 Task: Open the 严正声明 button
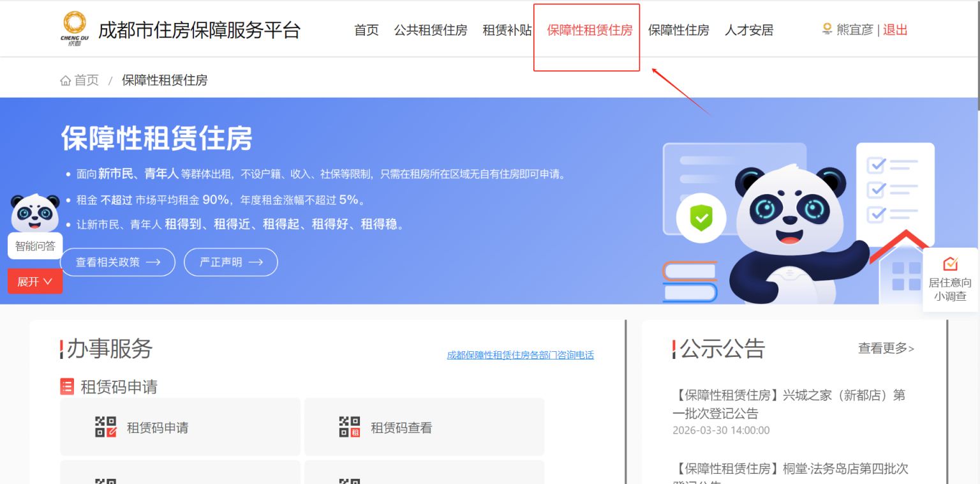(231, 262)
